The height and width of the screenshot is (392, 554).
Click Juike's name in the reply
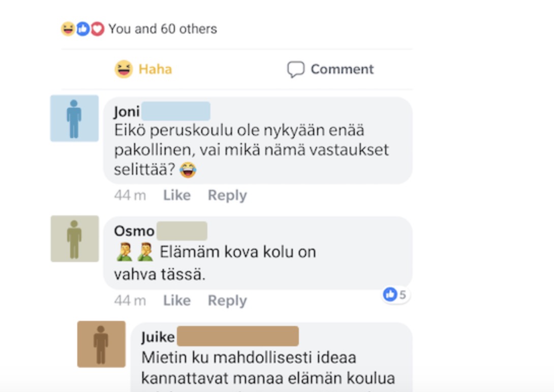coord(158,337)
